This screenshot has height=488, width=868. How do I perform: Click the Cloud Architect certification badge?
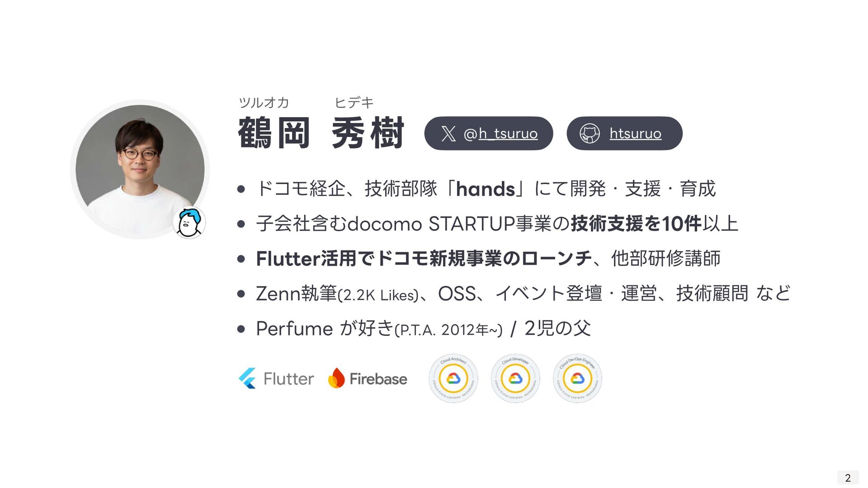click(x=453, y=378)
